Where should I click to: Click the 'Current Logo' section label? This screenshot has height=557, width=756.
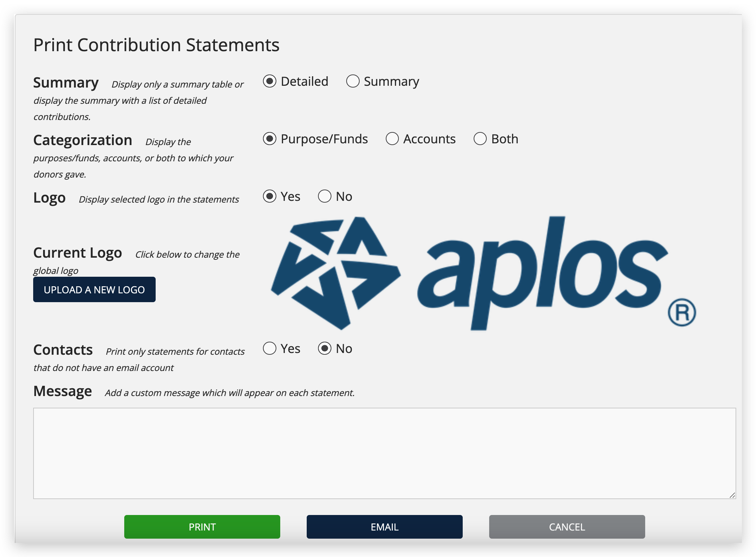(x=78, y=253)
